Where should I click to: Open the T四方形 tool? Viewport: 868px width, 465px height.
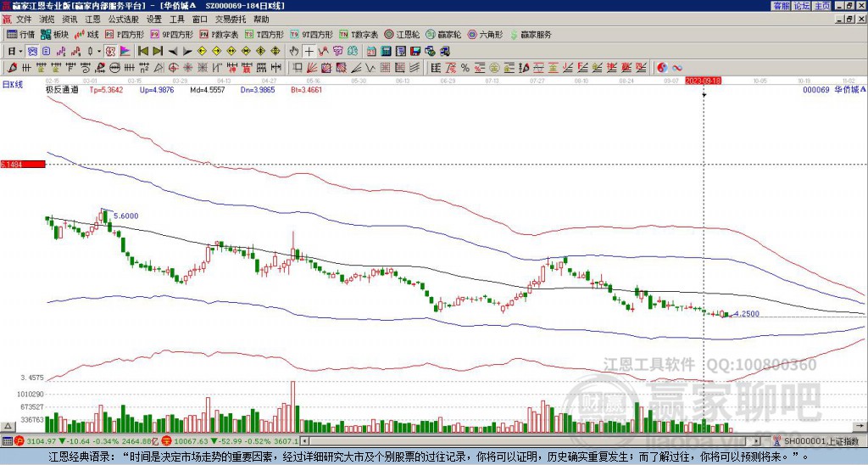point(264,34)
